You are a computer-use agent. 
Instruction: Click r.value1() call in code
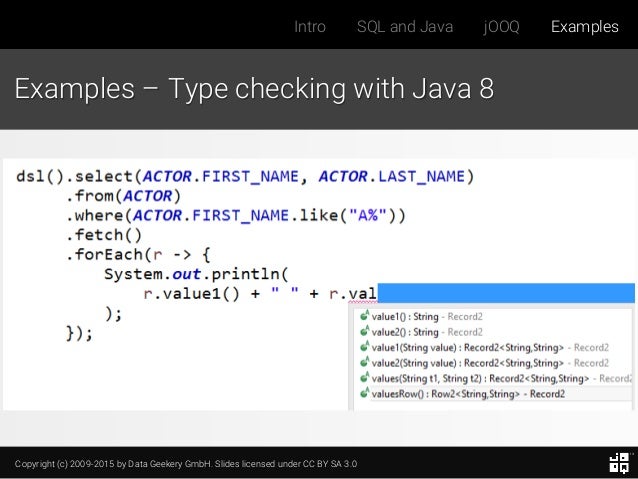[192, 293]
